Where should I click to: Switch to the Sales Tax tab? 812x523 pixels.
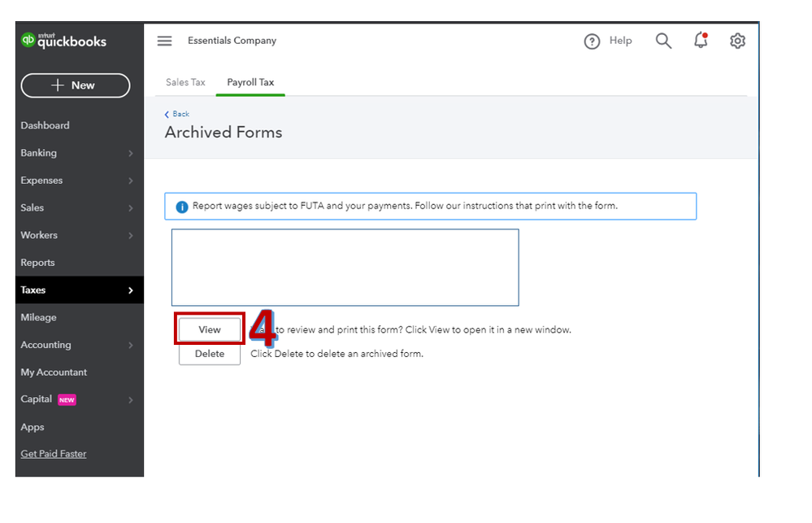[185, 82]
